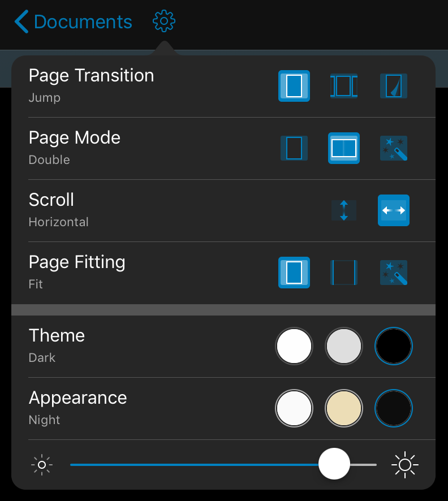Select the Jump page transition icon
448x501 pixels.
click(294, 86)
